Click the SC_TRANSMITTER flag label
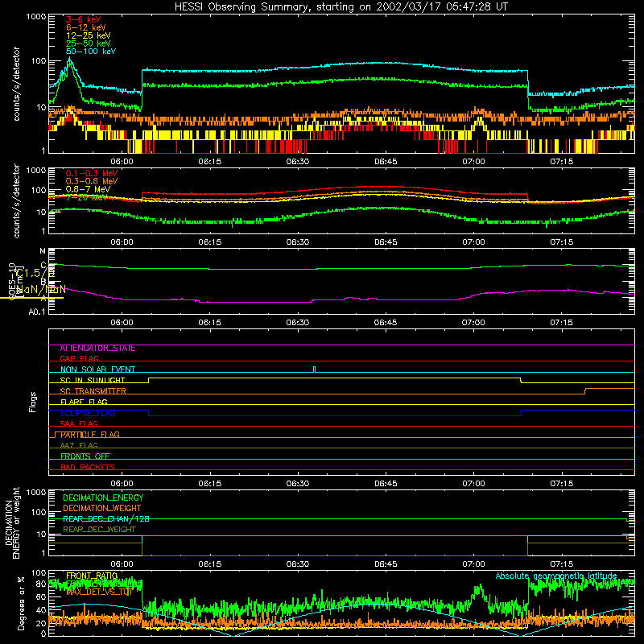 point(93,391)
